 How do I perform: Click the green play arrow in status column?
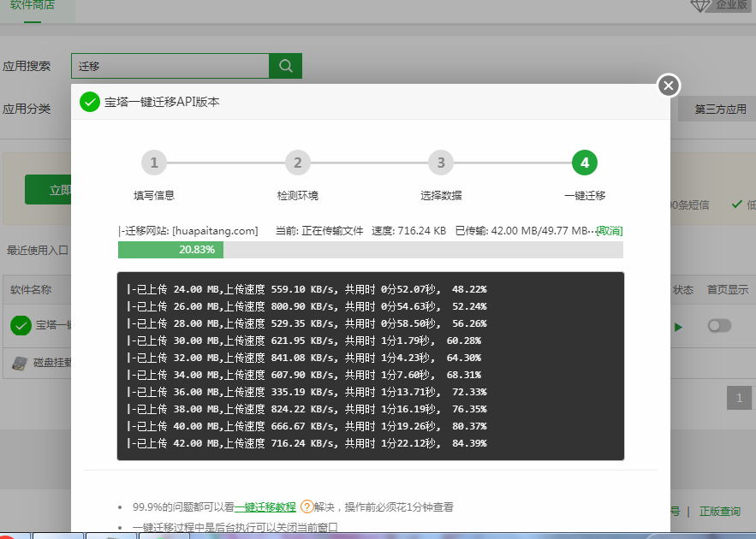(x=678, y=327)
